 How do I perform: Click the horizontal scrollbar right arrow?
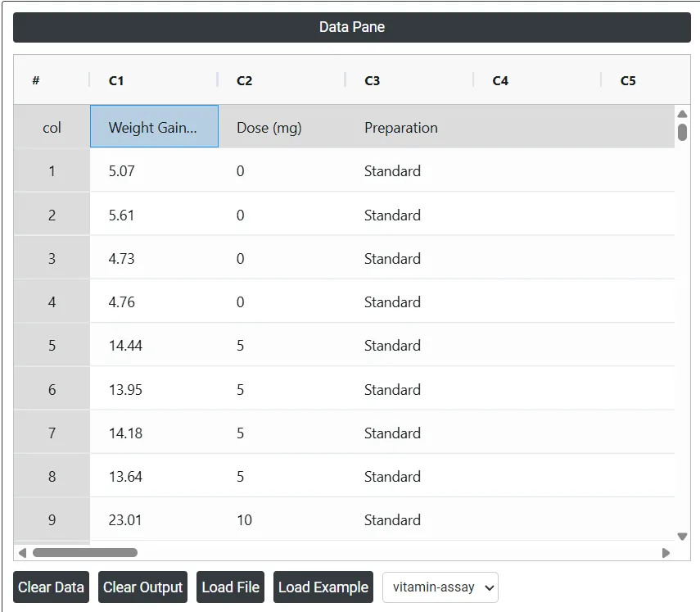(666, 552)
